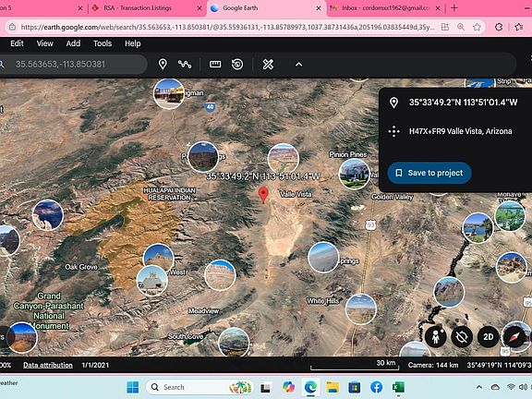Click the US 93 highway shield
Viewport: 532px width, 399px height.
[x=370, y=225]
